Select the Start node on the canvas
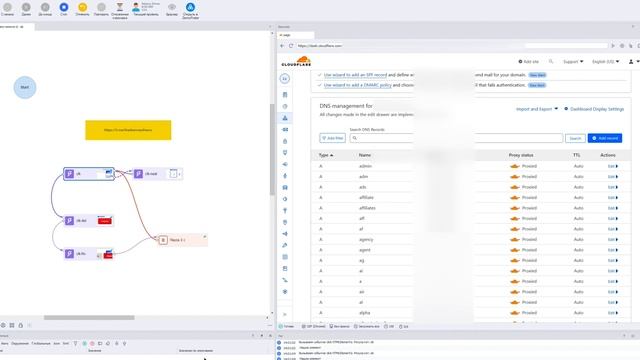 point(25,87)
